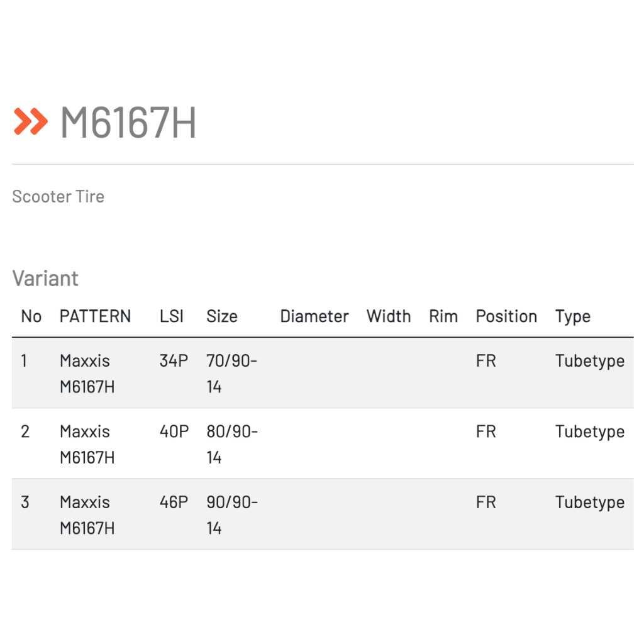Screen dimensions: 644x644
Task: Click the orange double-chevron icon
Action: pos(30,121)
